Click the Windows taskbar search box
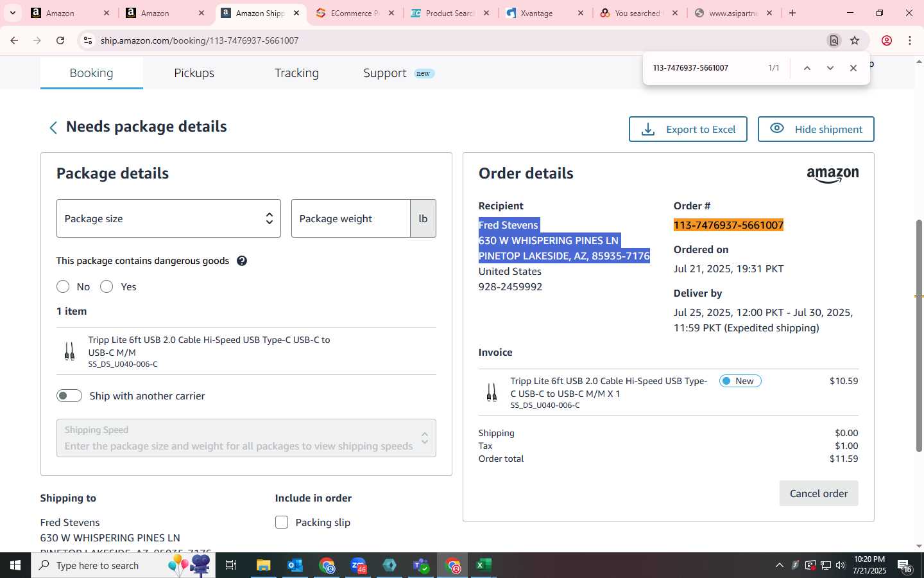This screenshot has height=578, width=924. [x=123, y=565]
